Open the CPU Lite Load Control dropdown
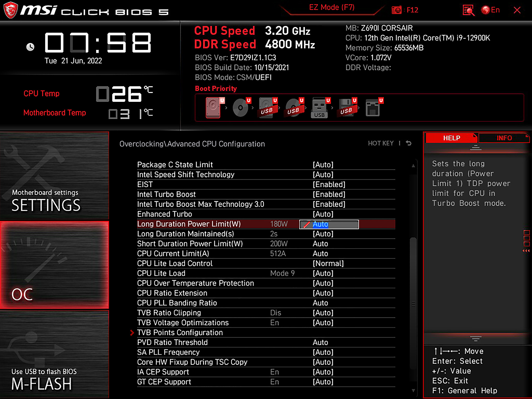The image size is (532, 399). point(328,263)
